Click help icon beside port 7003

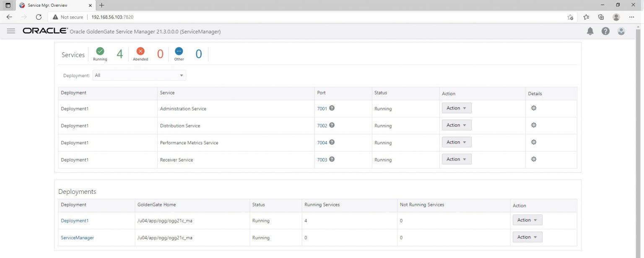click(332, 159)
